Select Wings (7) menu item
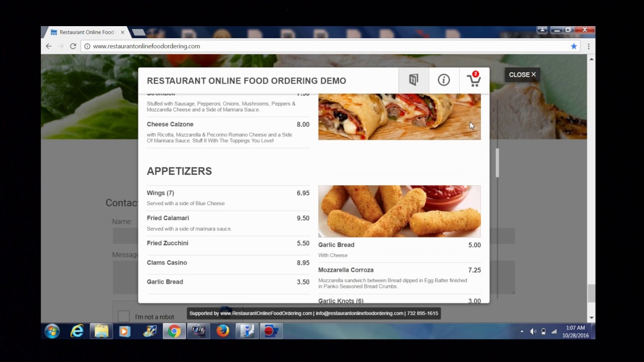Viewport: 644px width, 362px height. pyautogui.click(x=228, y=198)
